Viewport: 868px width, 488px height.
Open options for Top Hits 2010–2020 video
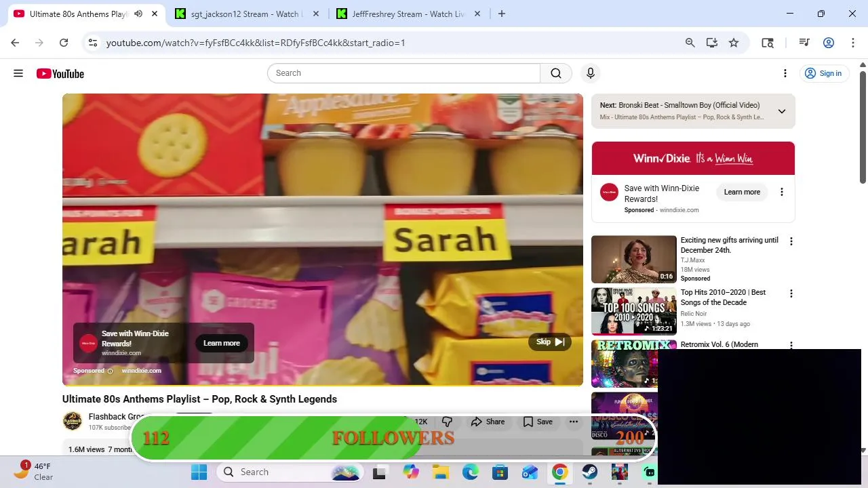(791, 293)
